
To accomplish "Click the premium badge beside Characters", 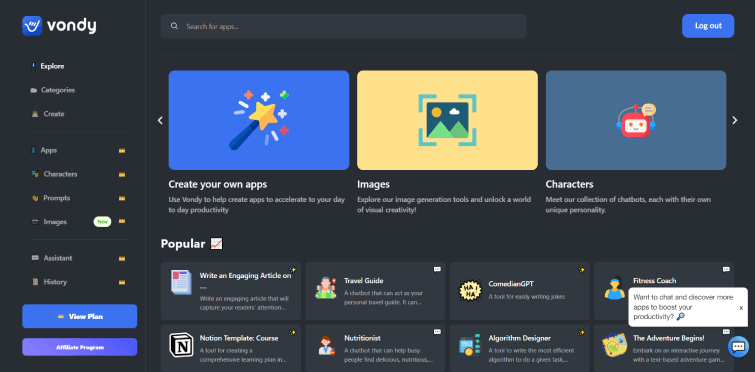I will [122, 174].
